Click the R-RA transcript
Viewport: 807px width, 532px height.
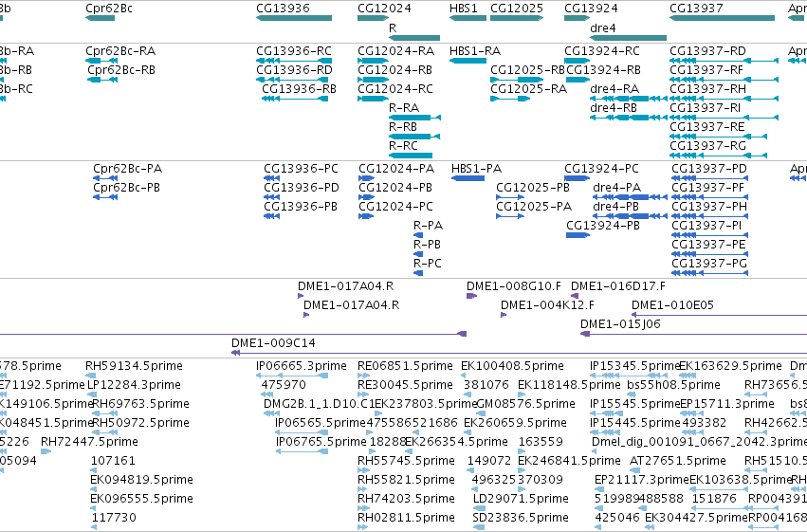414,118
